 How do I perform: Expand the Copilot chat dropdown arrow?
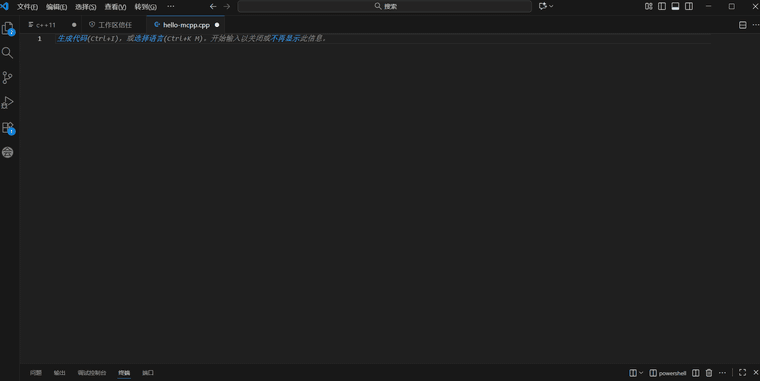point(551,6)
